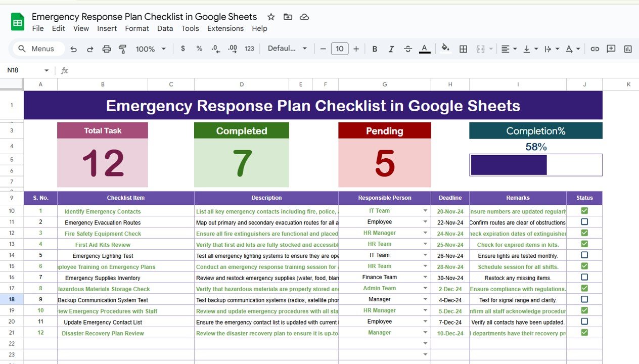Select row 18 header
This screenshot has height=364, width=639.
(x=12, y=299)
